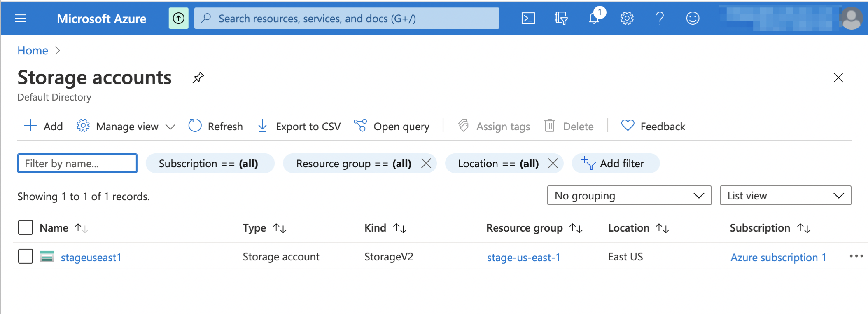The height and width of the screenshot is (314, 868).
Task: Open the hamburger portal menu
Action: [x=21, y=18]
